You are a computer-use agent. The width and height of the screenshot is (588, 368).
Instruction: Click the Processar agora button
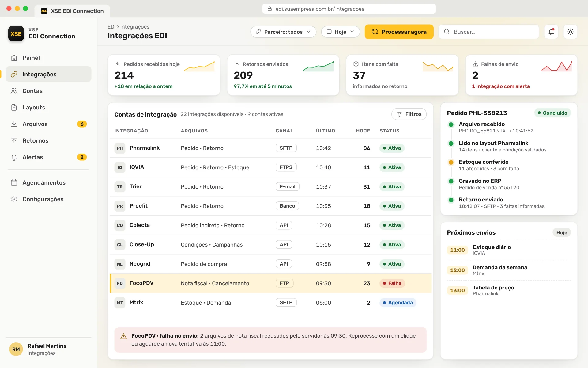click(x=399, y=32)
